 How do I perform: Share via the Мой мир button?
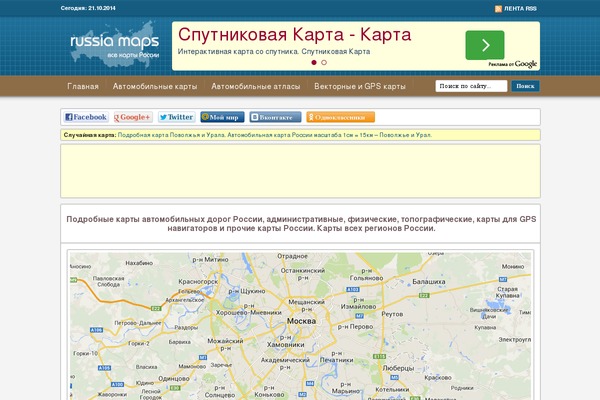(222, 117)
